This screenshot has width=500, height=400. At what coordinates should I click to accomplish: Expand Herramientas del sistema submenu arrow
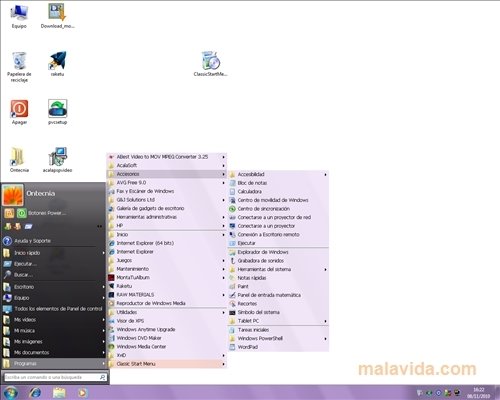coord(325,269)
